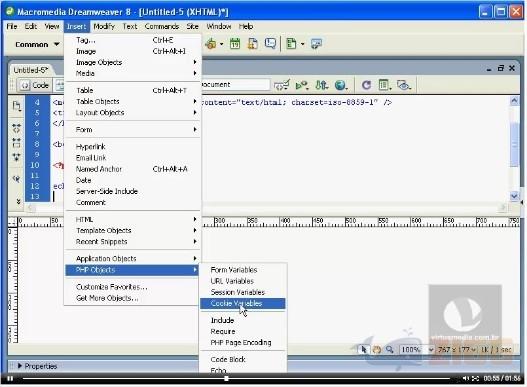
Task: Insert a PHP Code Block
Action: (243, 359)
